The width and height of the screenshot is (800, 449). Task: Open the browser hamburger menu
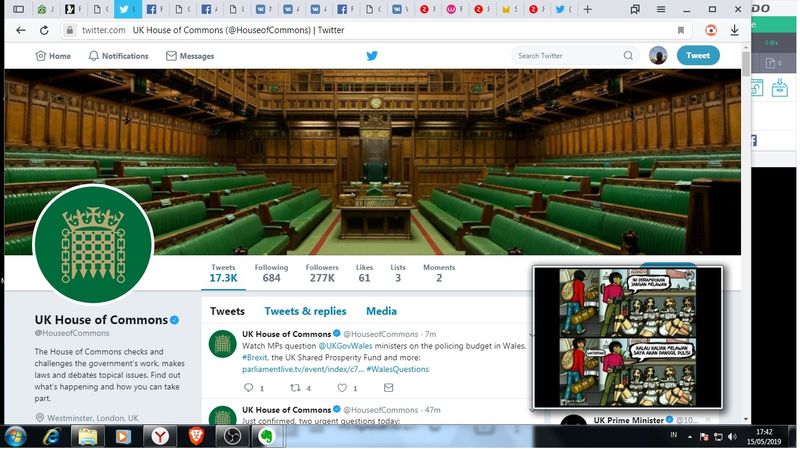[661, 9]
